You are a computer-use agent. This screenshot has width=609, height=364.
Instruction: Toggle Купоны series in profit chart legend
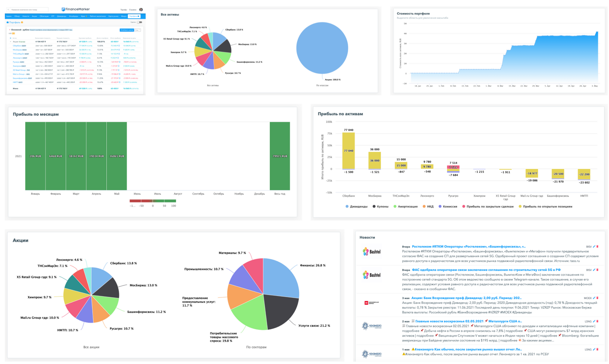pyautogui.click(x=380, y=206)
